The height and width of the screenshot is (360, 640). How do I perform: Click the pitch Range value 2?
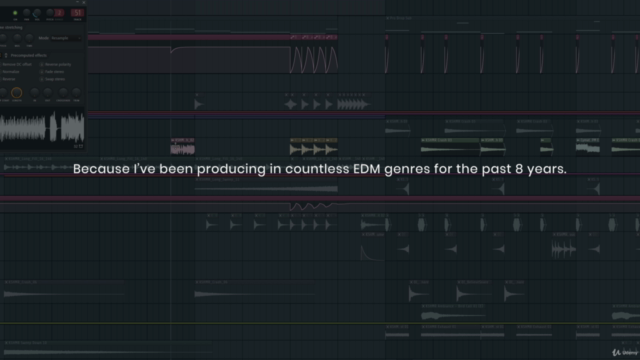[59, 13]
